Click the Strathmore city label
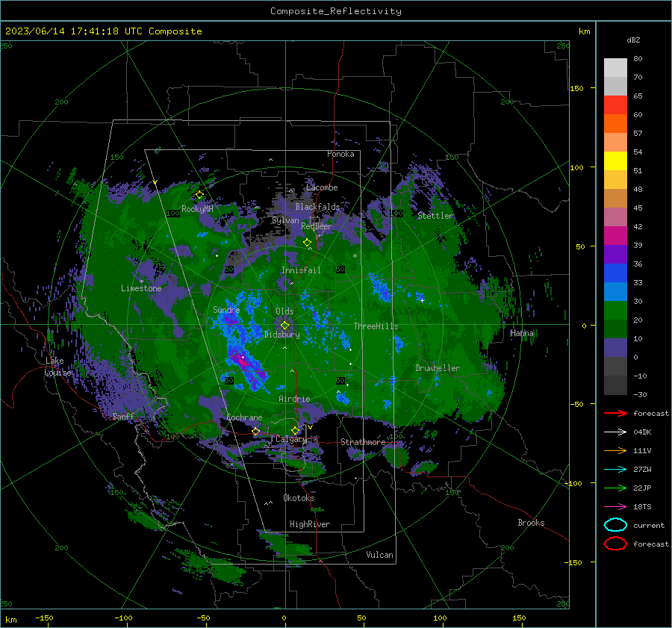Screen dimensions: 672x628 (x=363, y=442)
